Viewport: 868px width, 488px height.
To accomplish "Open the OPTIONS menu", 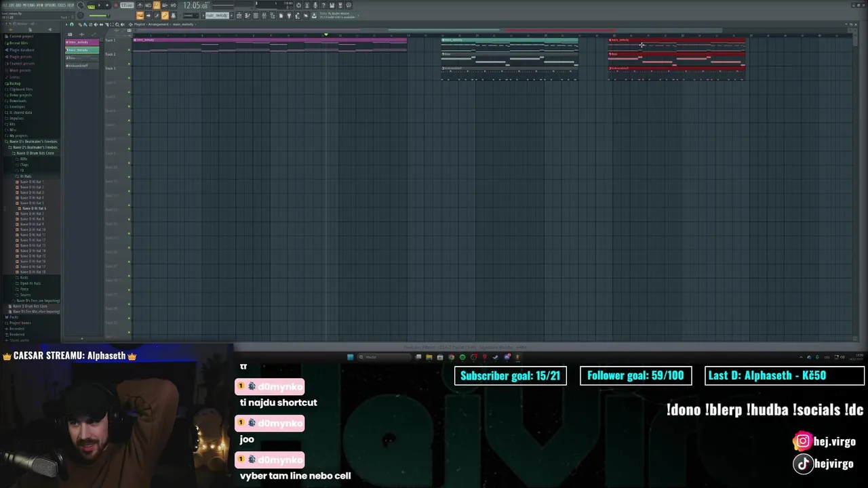I will pyautogui.click(x=50, y=5).
